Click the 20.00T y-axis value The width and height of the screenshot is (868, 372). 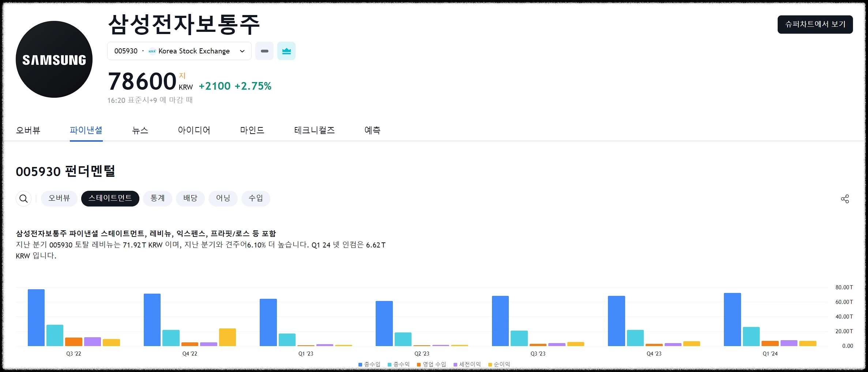coord(844,331)
